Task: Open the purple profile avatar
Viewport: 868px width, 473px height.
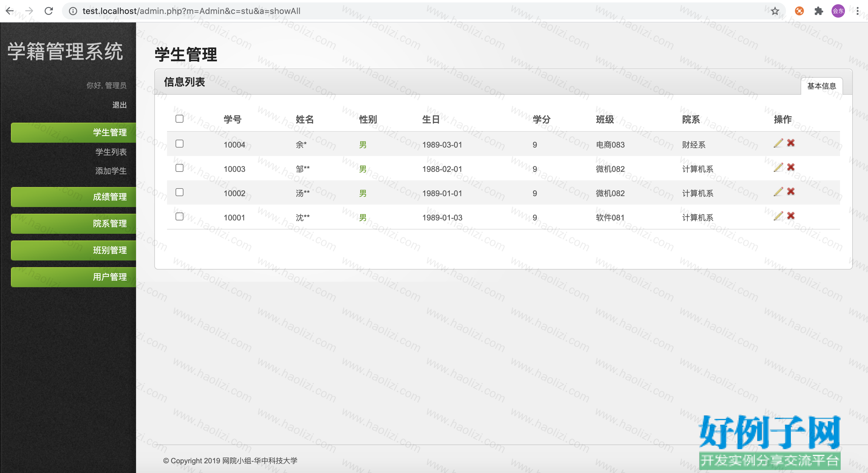Action: [x=838, y=11]
